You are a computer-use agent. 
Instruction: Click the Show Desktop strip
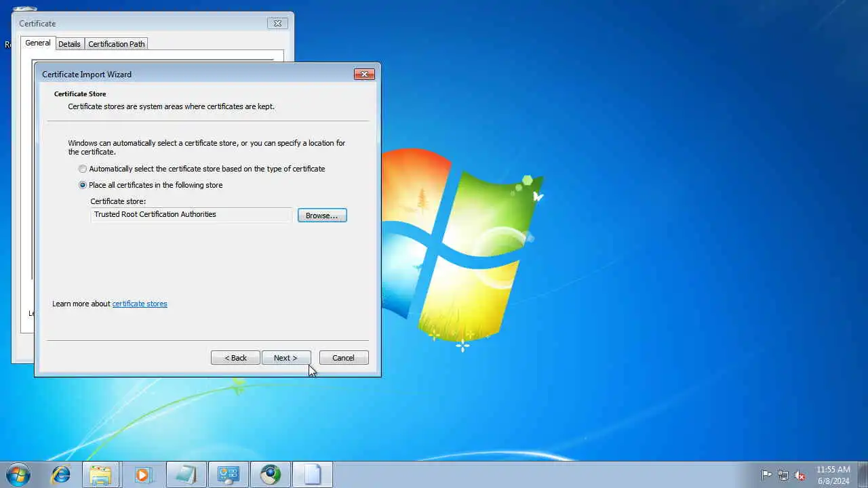pyautogui.click(x=863, y=474)
